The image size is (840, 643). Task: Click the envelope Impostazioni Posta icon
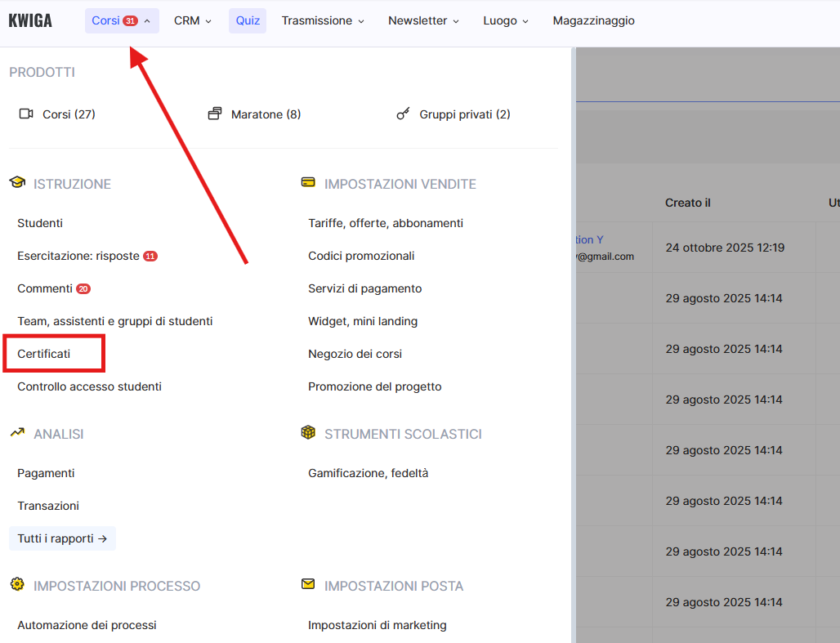tap(308, 585)
